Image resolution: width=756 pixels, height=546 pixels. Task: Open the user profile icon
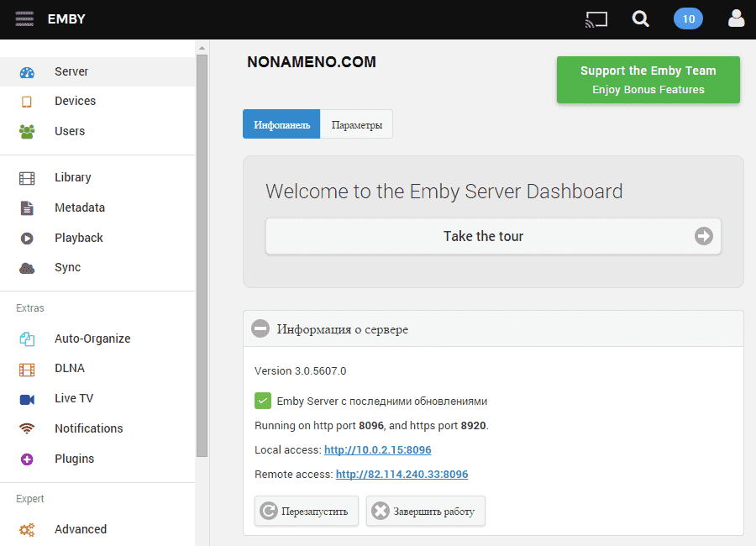736,18
